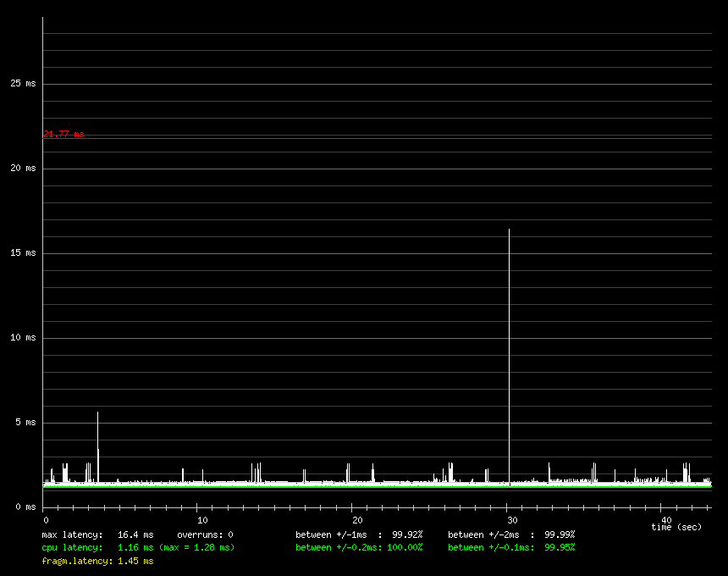The height and width of the screenshot is (576, 728).
Task: Click the tall 16.4 ms latency spike
Action: [x=510, y=357]
